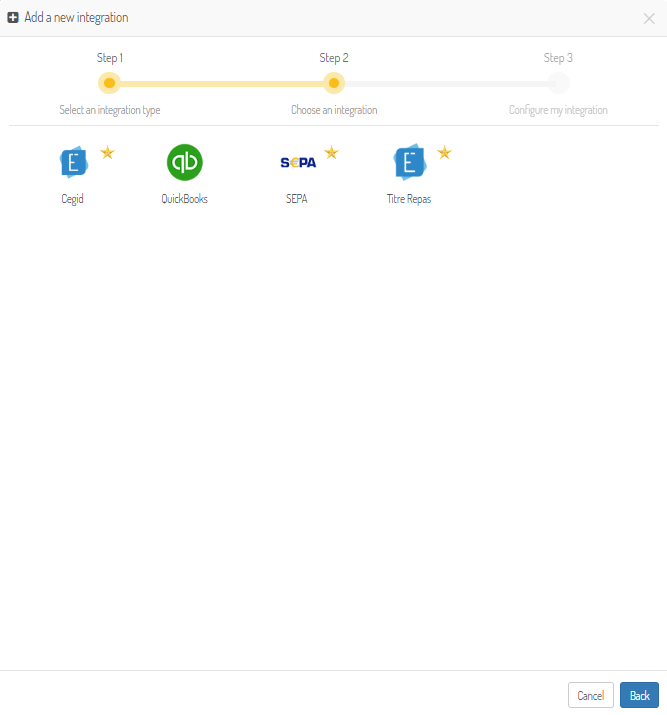Select the Titre Repas integration icon

(x=410, y=162)
